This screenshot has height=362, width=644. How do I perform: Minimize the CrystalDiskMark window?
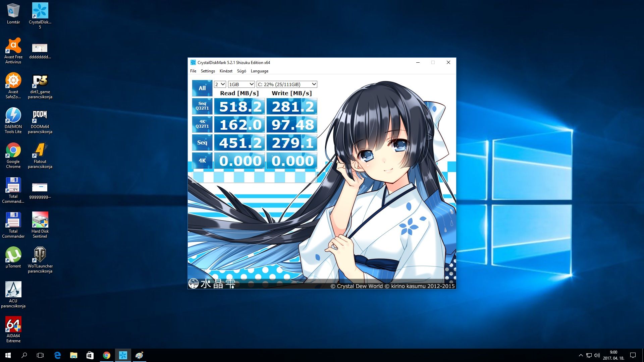418,62
